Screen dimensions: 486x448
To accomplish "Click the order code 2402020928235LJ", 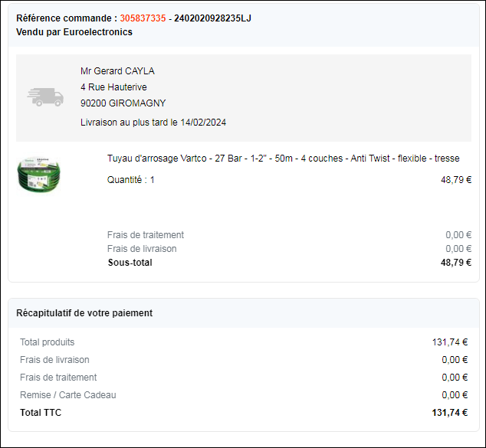I will [212, 18].
